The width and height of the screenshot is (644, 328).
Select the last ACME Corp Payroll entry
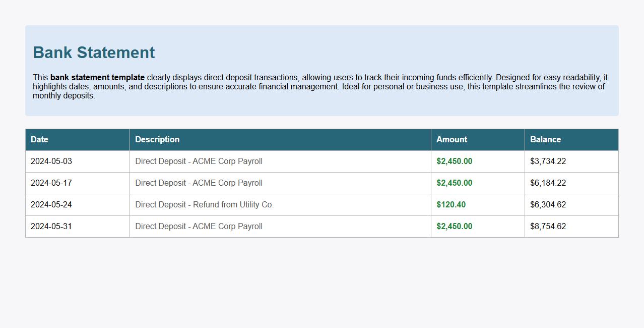pos(199,226)
